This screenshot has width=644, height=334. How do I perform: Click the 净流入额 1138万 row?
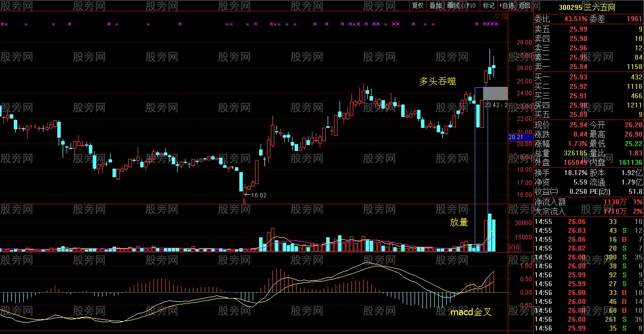pyautogui.click(x=588, y=202)
